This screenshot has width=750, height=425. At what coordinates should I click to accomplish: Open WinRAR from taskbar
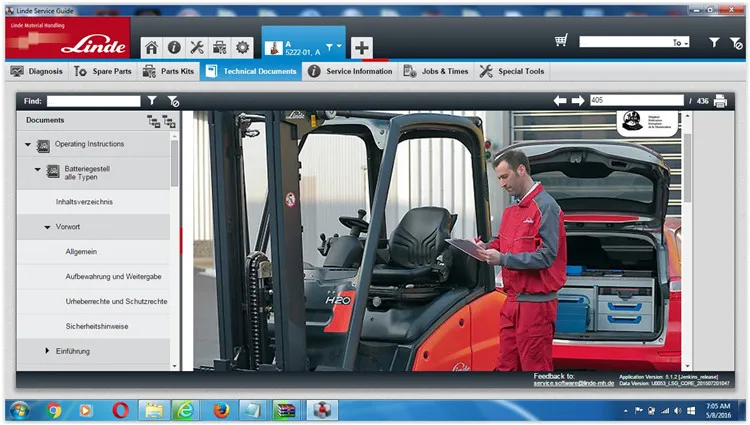point(286,410)
